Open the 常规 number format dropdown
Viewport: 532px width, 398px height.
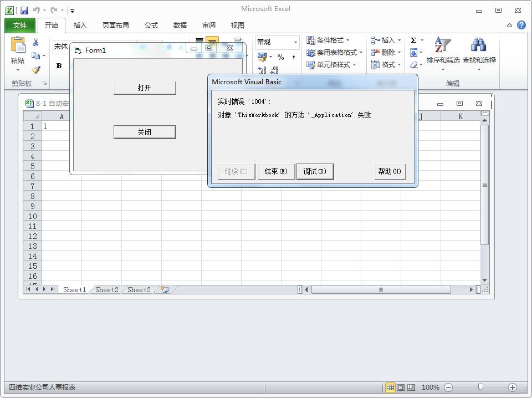(295, 42)
